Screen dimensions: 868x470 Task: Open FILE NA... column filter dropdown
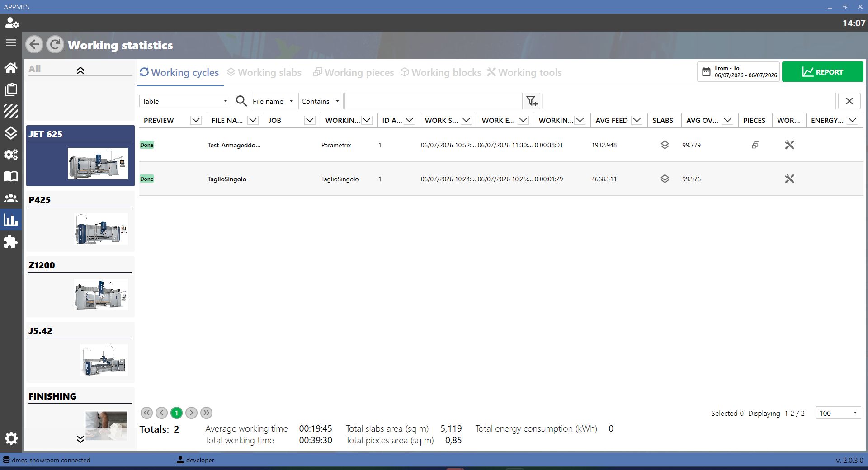pos(253,120)
